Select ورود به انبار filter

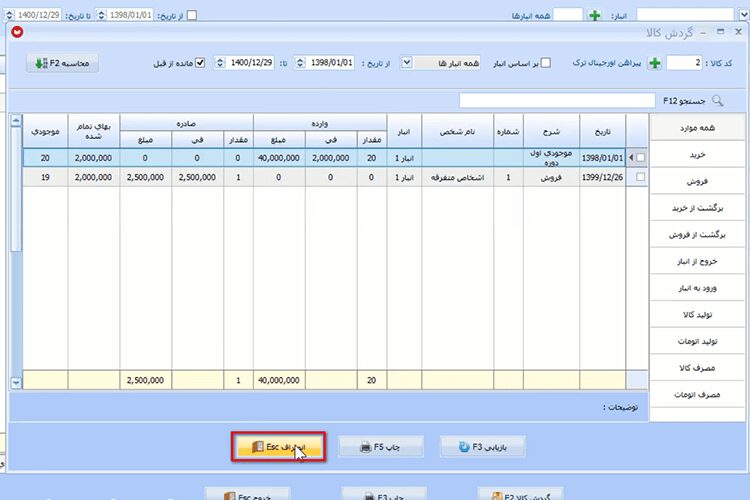tap(697, 288)
